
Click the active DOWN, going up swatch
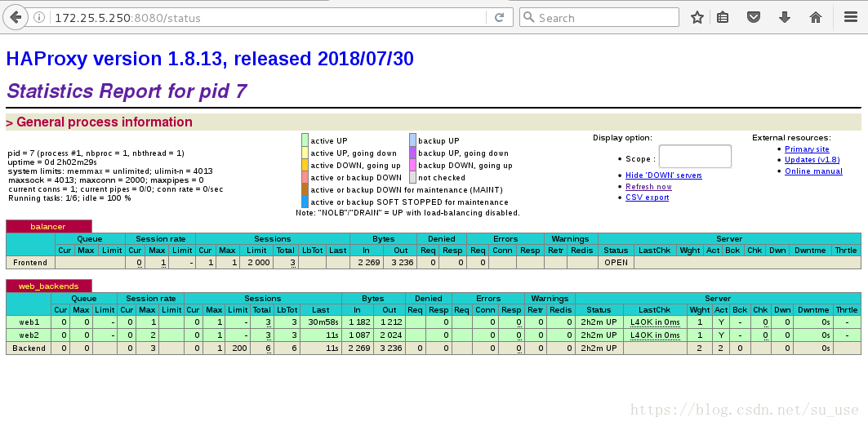coord(305,165)
